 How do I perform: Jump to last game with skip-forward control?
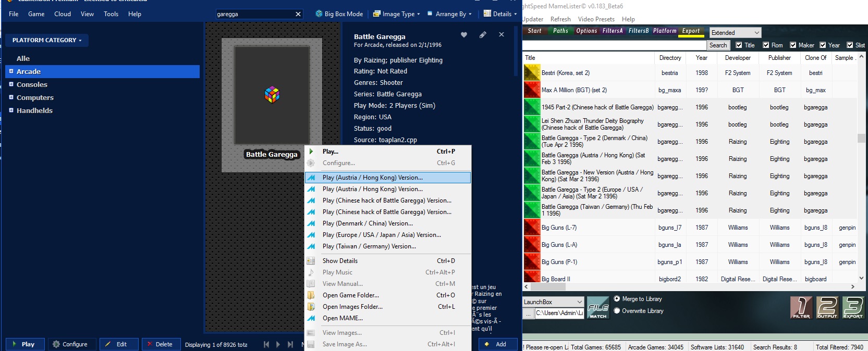[x=290, y=344]
